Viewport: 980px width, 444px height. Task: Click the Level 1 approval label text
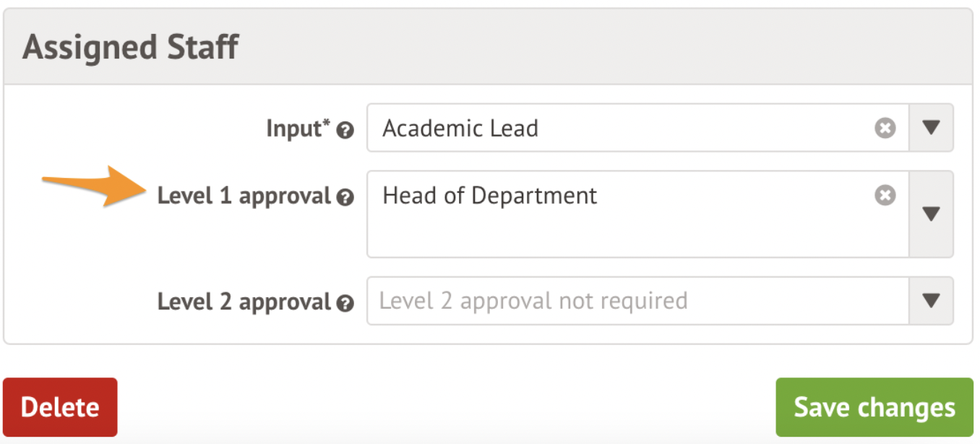(244, 197)
